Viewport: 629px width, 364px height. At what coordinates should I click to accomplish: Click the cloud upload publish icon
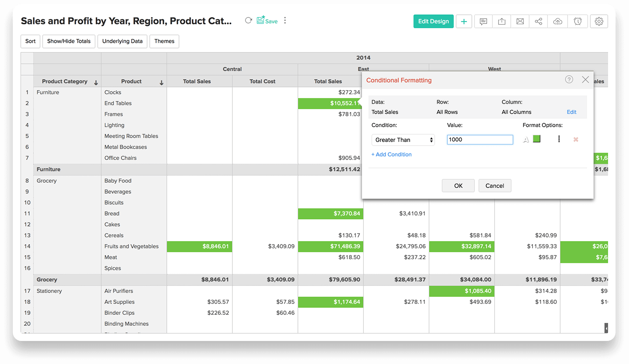pyautogui.click(x=558, y=21)
